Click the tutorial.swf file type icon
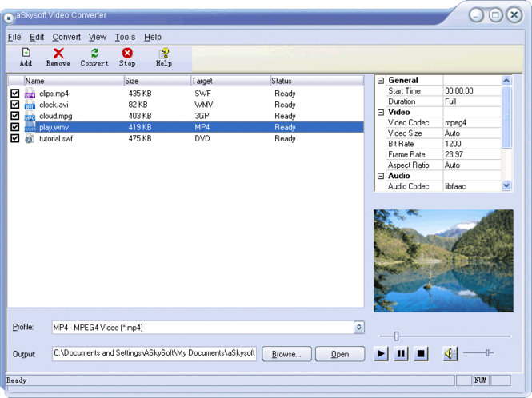The height and width of the screenshot is (398, 532). click(30, 138)
